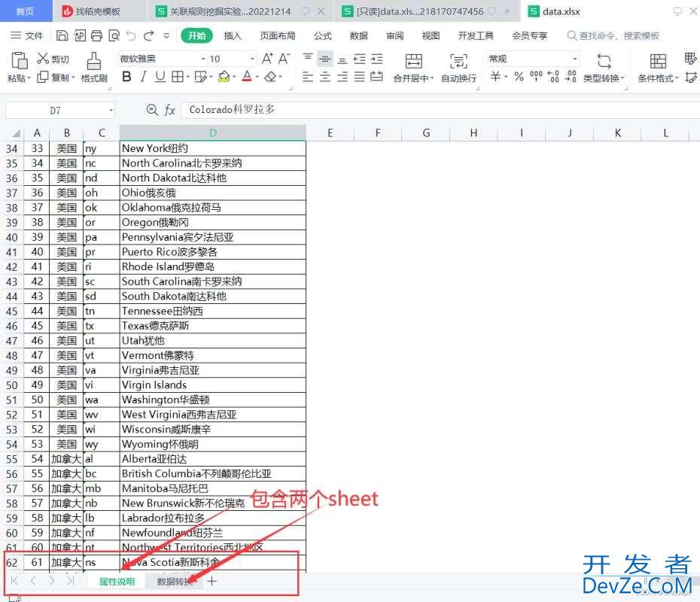
Task: Toggle Bold formatting
Action: 126,78
